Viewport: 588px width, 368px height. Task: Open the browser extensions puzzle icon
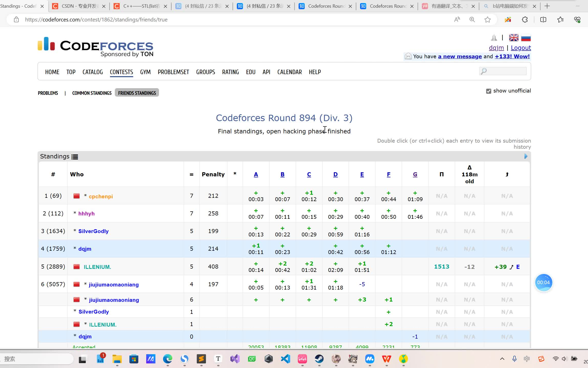tap(525, 20)
